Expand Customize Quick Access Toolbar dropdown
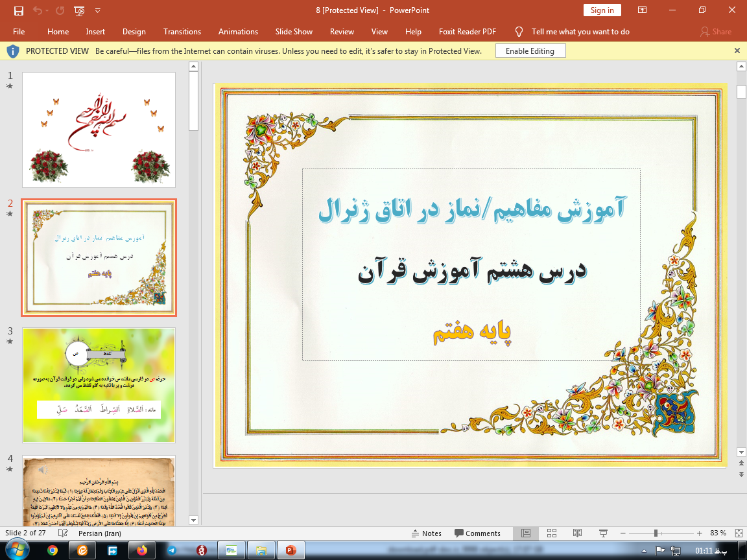This screenshot has width=747, height=560. tap(98, 10)
